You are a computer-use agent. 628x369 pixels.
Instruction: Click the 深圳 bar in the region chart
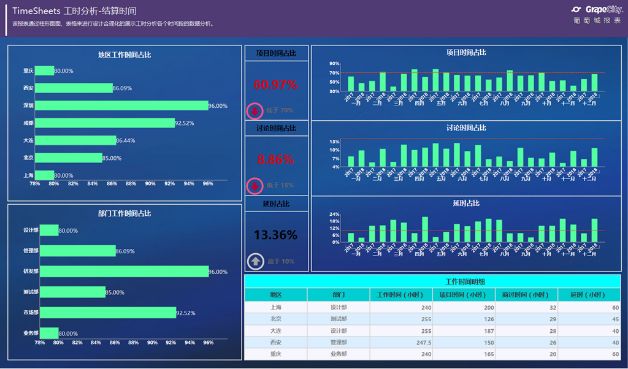122,105
